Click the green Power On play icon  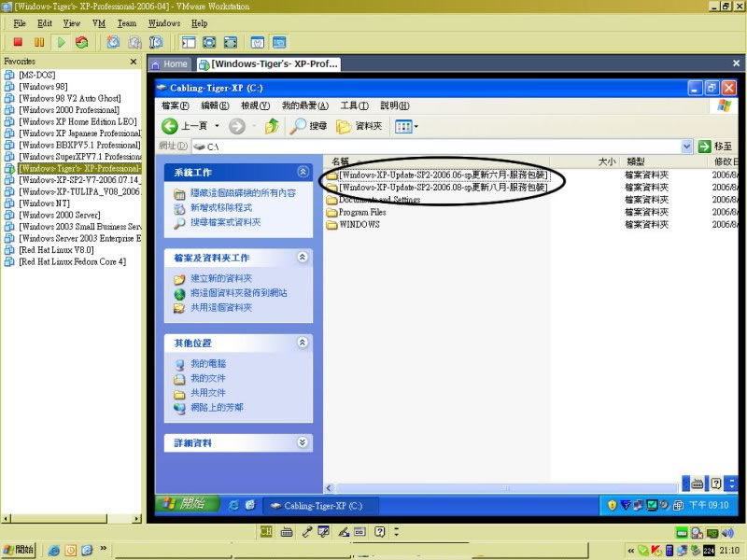[61, 42]
